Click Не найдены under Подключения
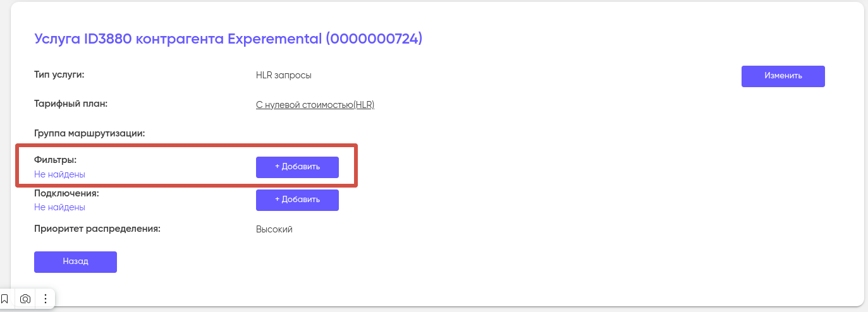Viewport: 868px width, 312px height. click(59, 207)
